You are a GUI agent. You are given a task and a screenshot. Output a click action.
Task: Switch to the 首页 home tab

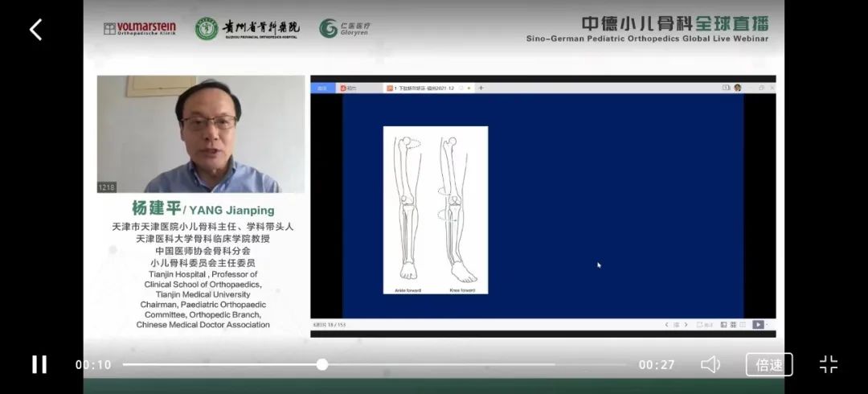point(323,88)
